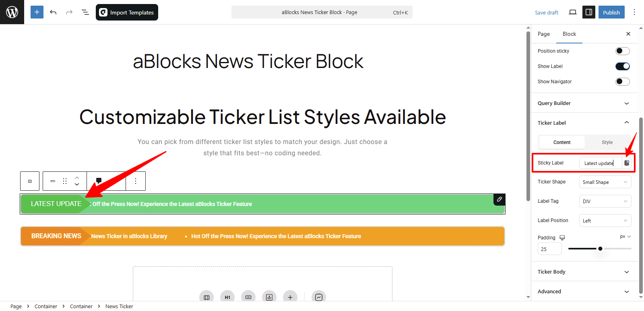The height and width of the screenshot is (311, 644).
Task: Click the pencil edit icon on ticker
Action: (499, 199)
